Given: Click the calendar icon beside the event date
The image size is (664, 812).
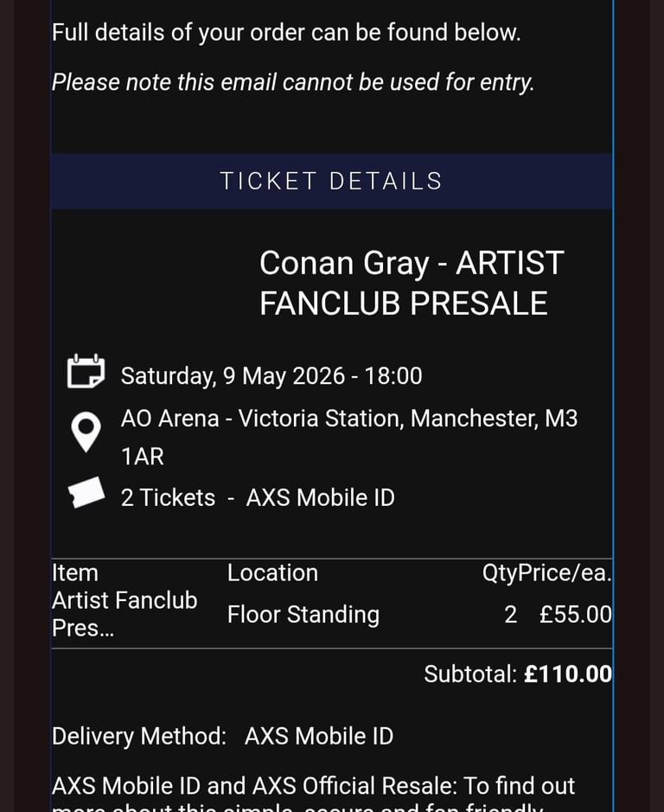Looking at the screenshot, I should click(86, 372).
